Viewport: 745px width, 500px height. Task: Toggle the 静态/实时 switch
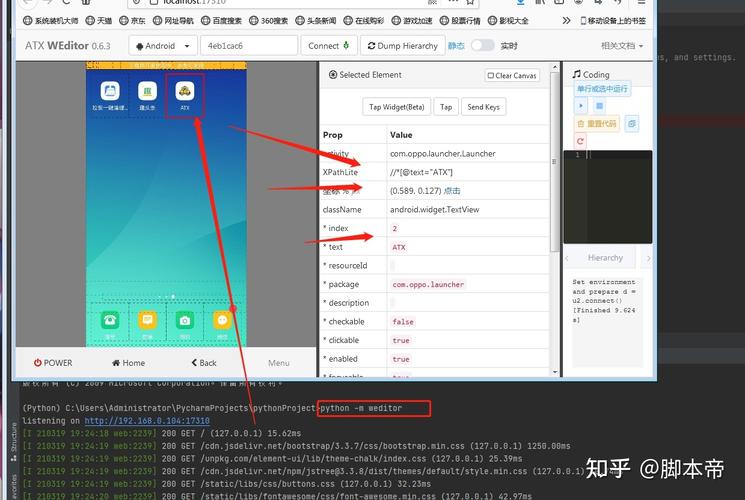point(482,46)
